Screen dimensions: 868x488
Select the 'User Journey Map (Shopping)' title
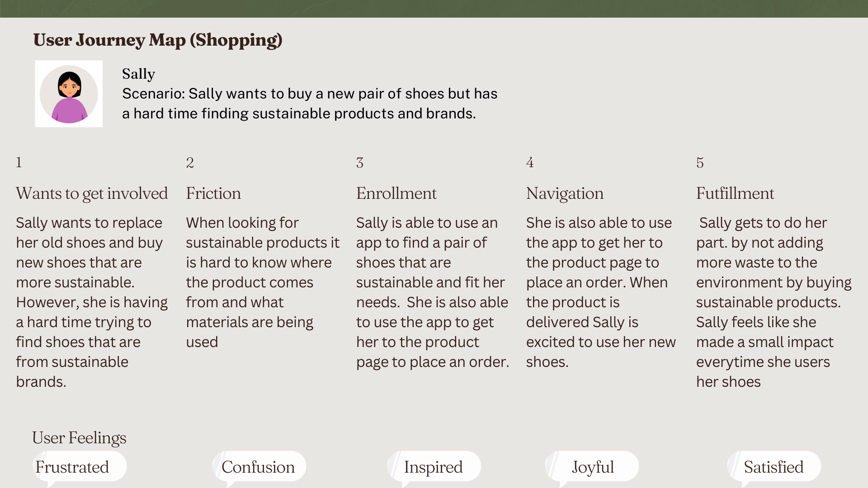pyautogui.click(x=158, y=40)
